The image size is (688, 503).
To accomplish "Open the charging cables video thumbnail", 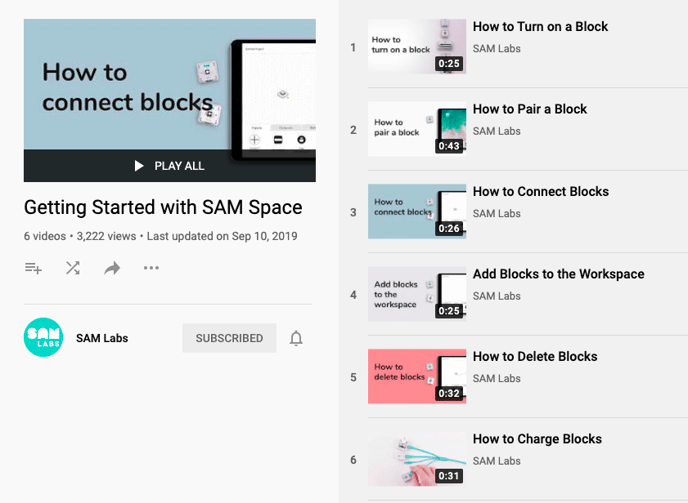I will tap(417, 459).
